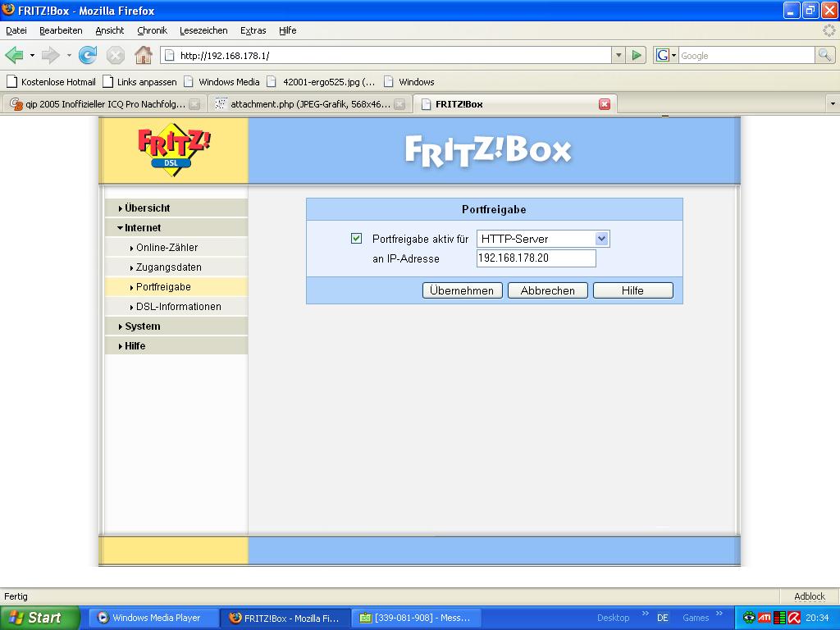This screenshot has height=630, width=840.
Task: Click the Google search box
Action: (x=746, y=55)
